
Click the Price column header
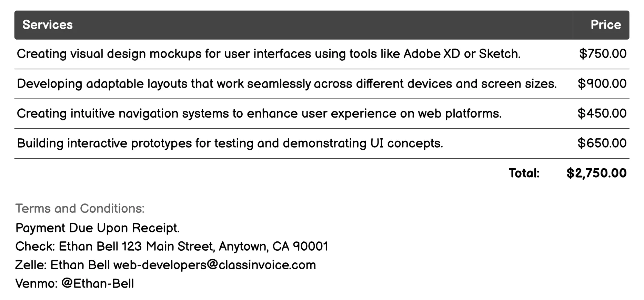pos(605,25)
